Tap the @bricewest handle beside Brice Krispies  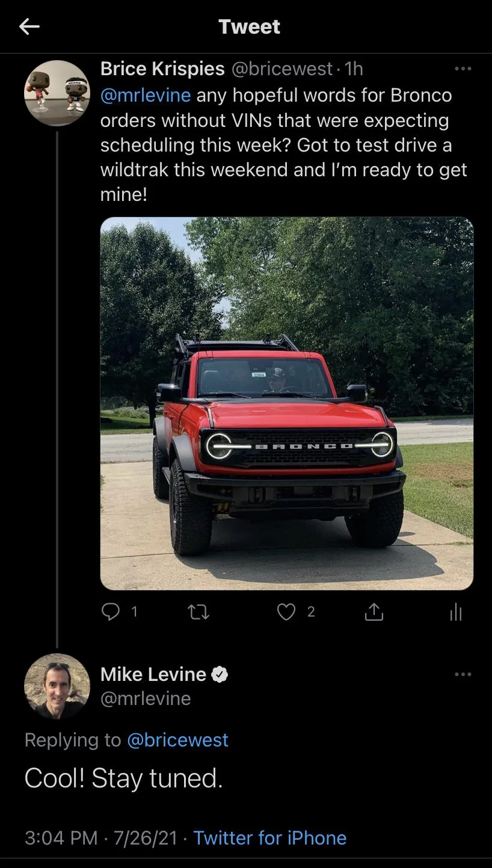pyautogui.click(x=281, y=69)
